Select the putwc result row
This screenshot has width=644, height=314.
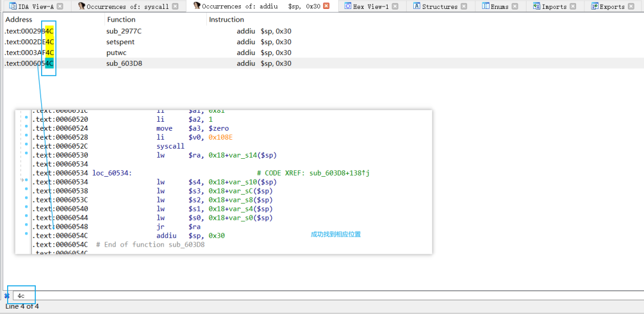[322, 53]
